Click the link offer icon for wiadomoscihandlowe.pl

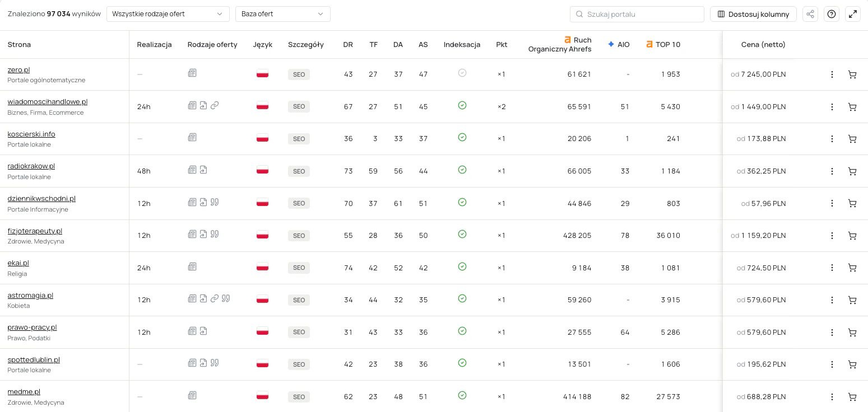click(214, 105)
